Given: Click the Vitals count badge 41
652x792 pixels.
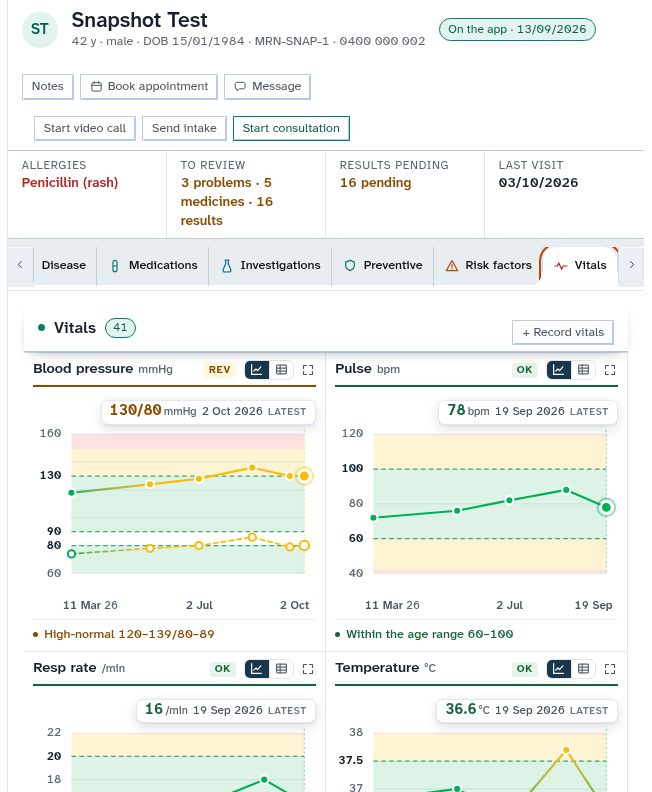Looking at the screenshot, I should click(120, 328).
